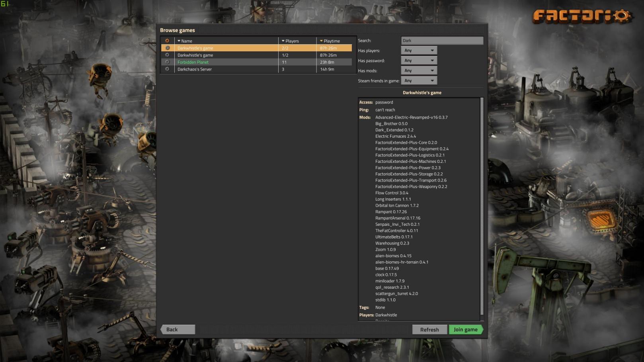Screen dimensions: 644x362
Task: Click the green Join game button
Action: (x=466, y=330)
